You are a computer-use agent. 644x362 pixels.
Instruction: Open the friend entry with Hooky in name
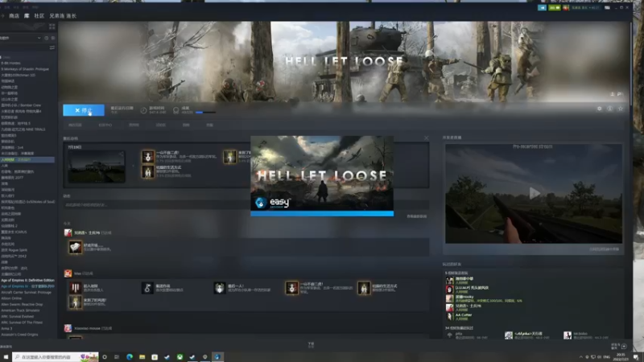point(485,298)
